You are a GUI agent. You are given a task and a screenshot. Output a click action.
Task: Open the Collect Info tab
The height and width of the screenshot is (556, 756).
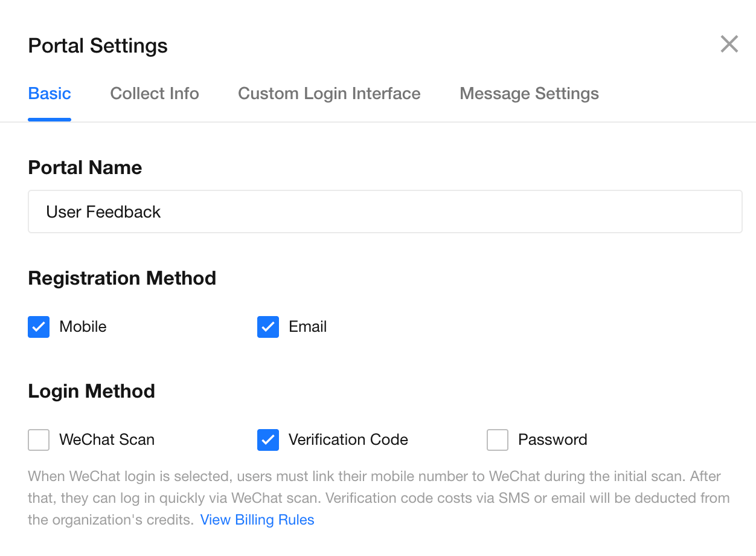155,94
